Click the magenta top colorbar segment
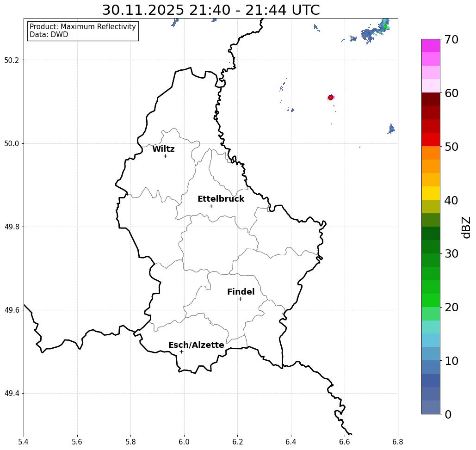 tap(431, 46)
